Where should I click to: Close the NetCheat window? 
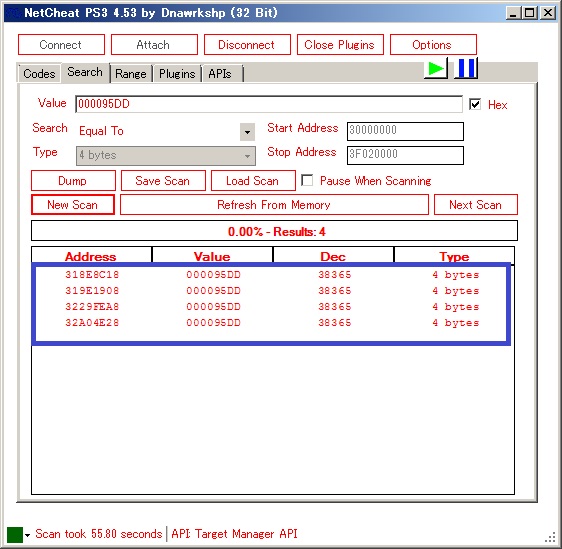(548, 14)
